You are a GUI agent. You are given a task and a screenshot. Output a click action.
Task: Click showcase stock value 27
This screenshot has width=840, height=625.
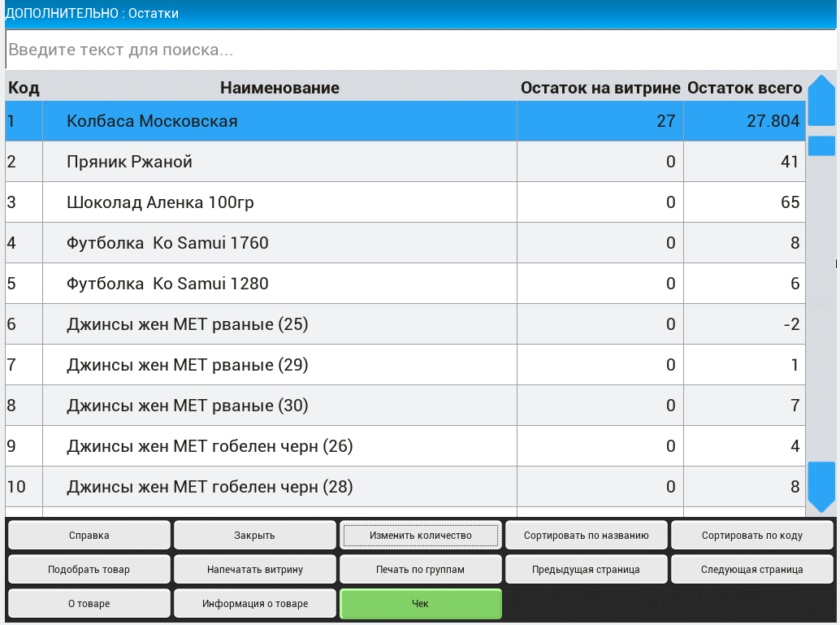coord(666,121)
